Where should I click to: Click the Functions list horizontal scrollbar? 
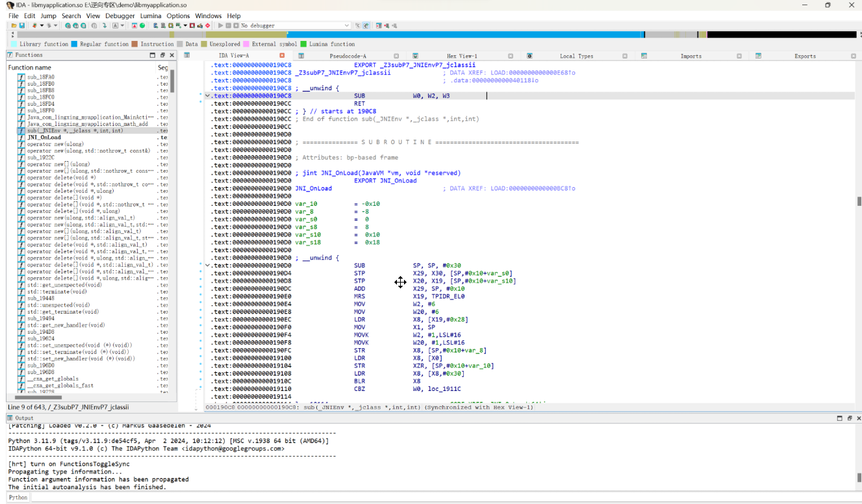click(x=39, y=397)
